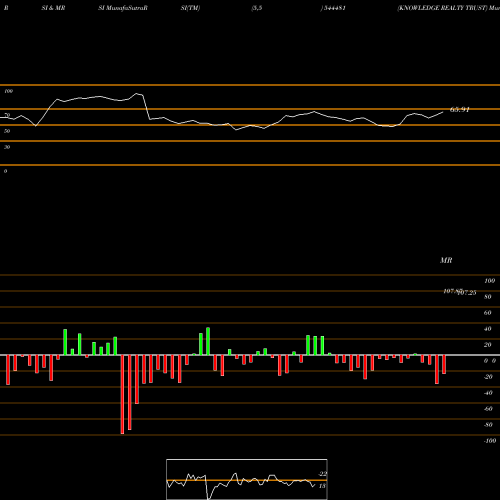Click the value 18 in mini chart

coord(322,486)
